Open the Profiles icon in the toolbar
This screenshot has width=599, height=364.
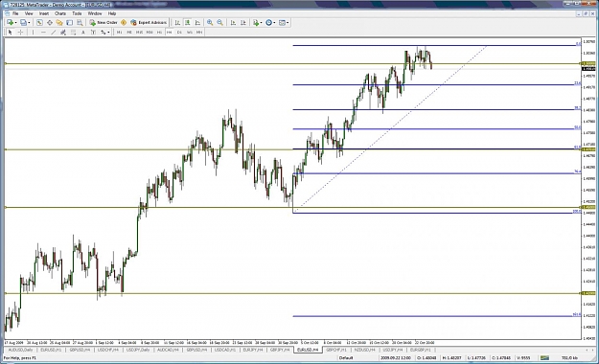(x=23, y=23)
